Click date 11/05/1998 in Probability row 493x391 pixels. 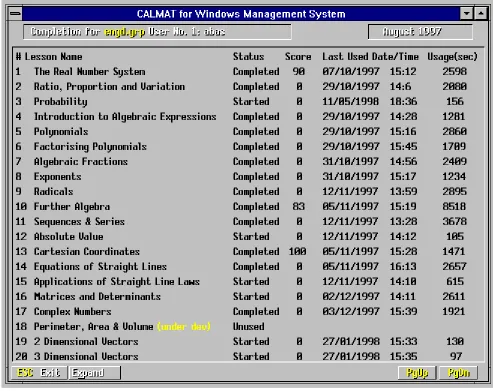[x=351, y=102]
